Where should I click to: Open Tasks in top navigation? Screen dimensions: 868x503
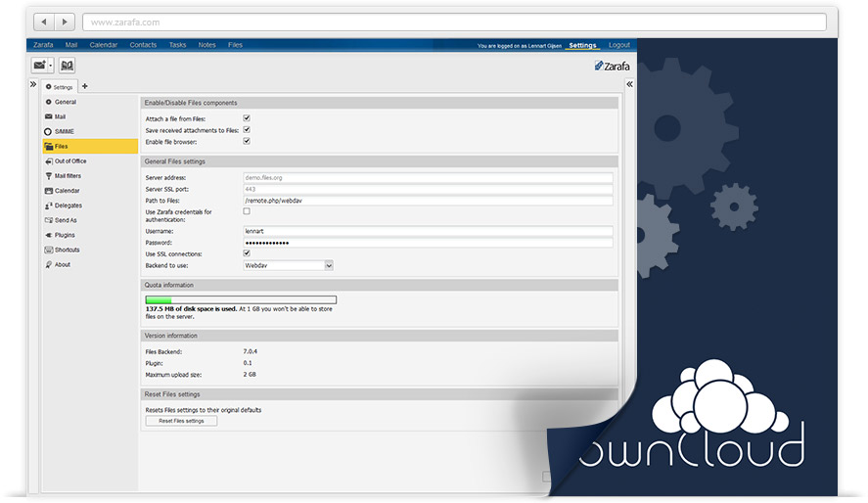tap(178, 45)
